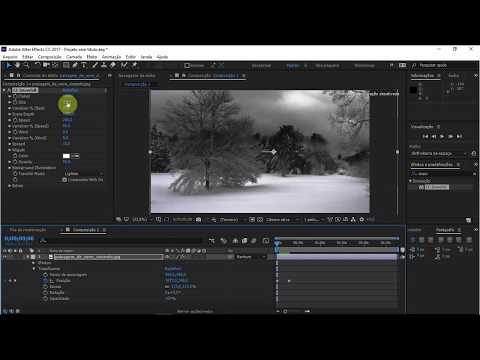Toggle the Composite With Original checkbox
Screen dimensions: 480x360
[65, 180]
